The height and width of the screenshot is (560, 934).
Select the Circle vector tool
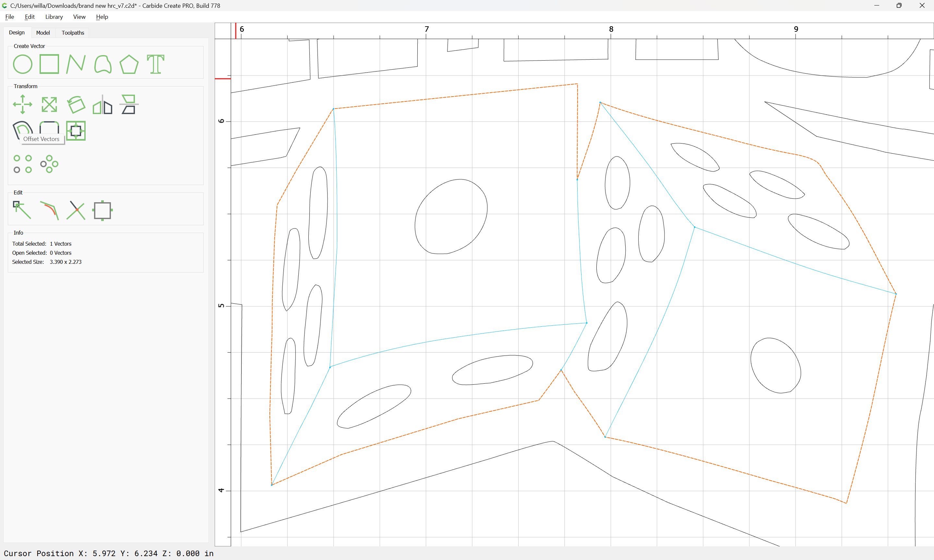(23, 64)
